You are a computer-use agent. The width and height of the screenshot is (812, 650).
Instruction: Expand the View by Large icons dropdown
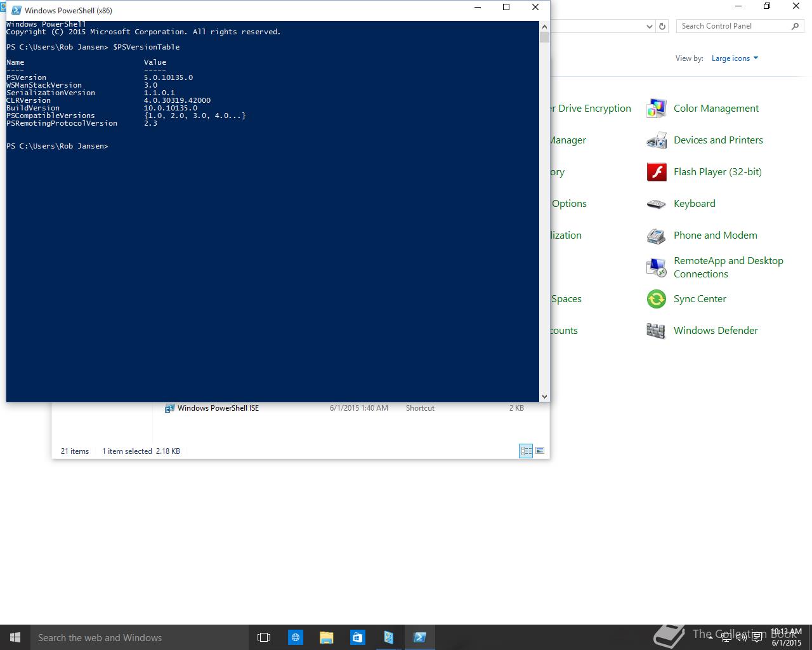pyautogui.click(x=735, y=58)
